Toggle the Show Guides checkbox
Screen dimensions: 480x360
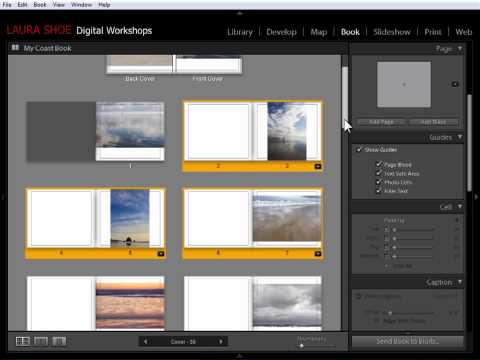click(359, 149)
